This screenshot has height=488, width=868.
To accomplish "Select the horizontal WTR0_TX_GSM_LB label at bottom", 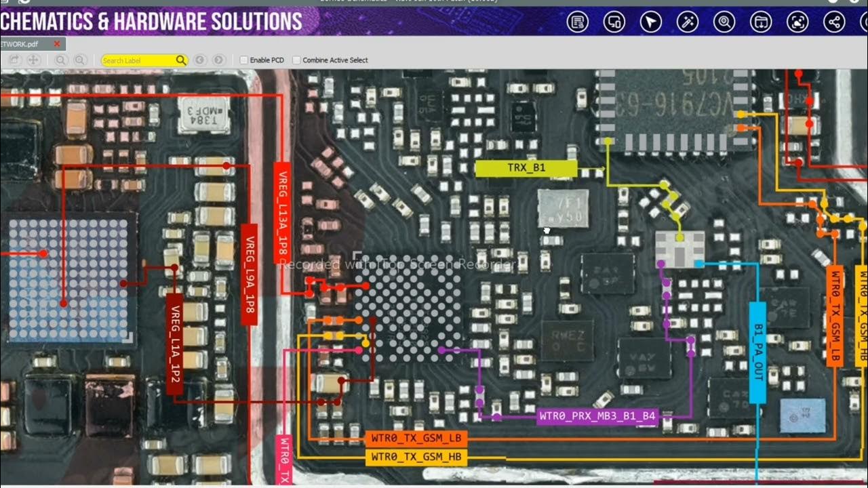I will tap(416, 439).
